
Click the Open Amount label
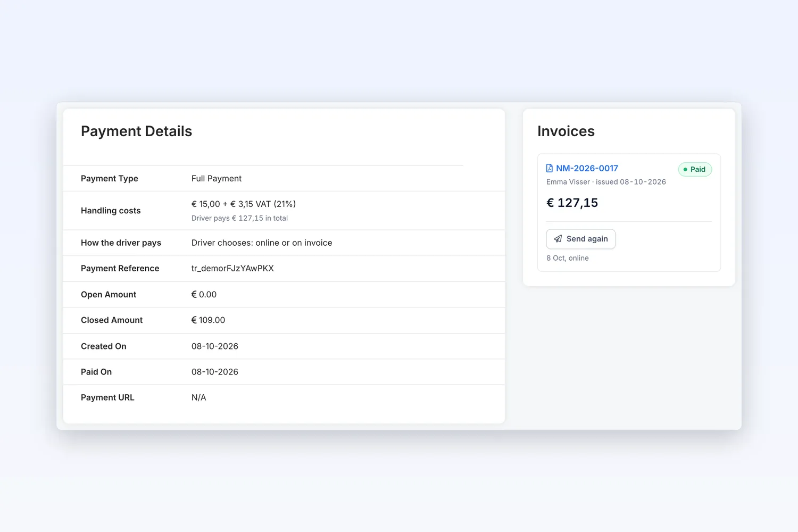[x=109, y=295]
